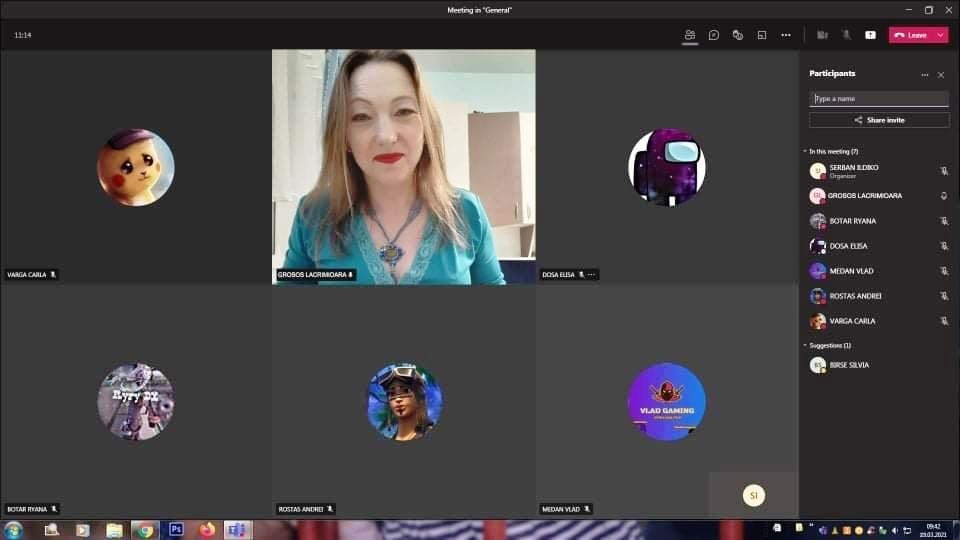
Task: Open the meeting chat icon
Action: click(x=714, y=35)
